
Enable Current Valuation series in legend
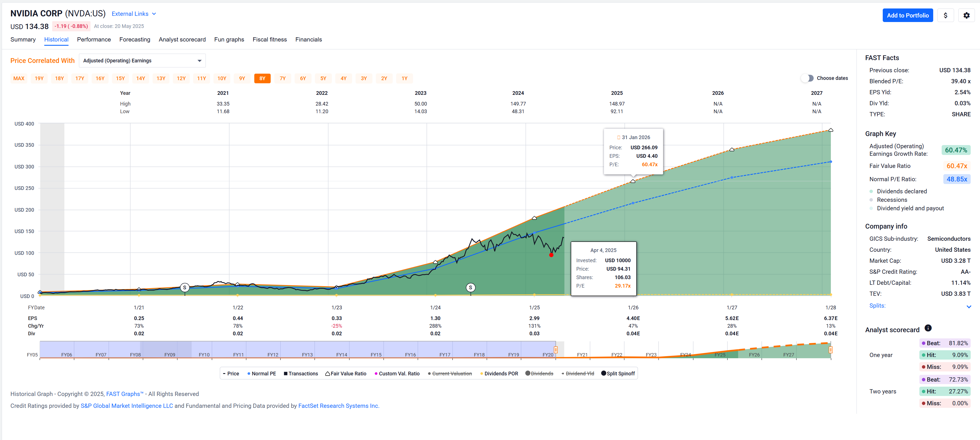pos(450,374)
